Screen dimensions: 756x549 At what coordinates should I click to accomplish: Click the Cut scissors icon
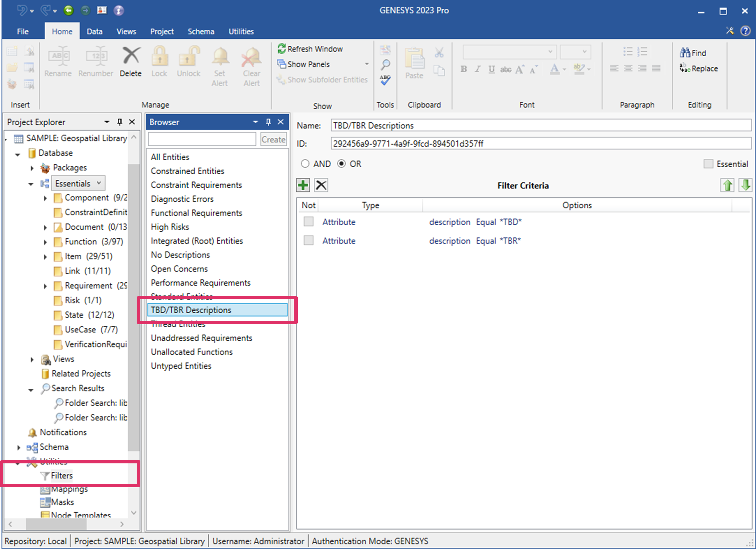(439, 52)
